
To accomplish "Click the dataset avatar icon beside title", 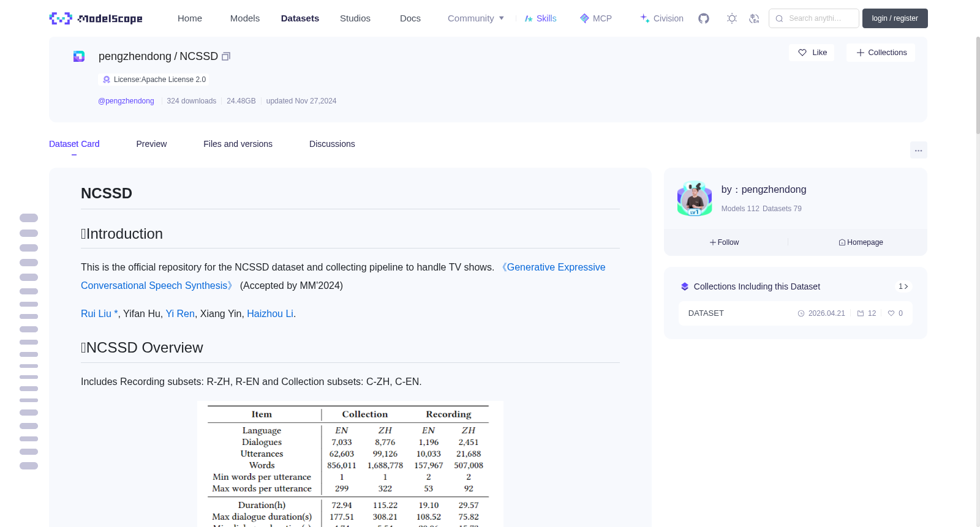I will [79, 56].
